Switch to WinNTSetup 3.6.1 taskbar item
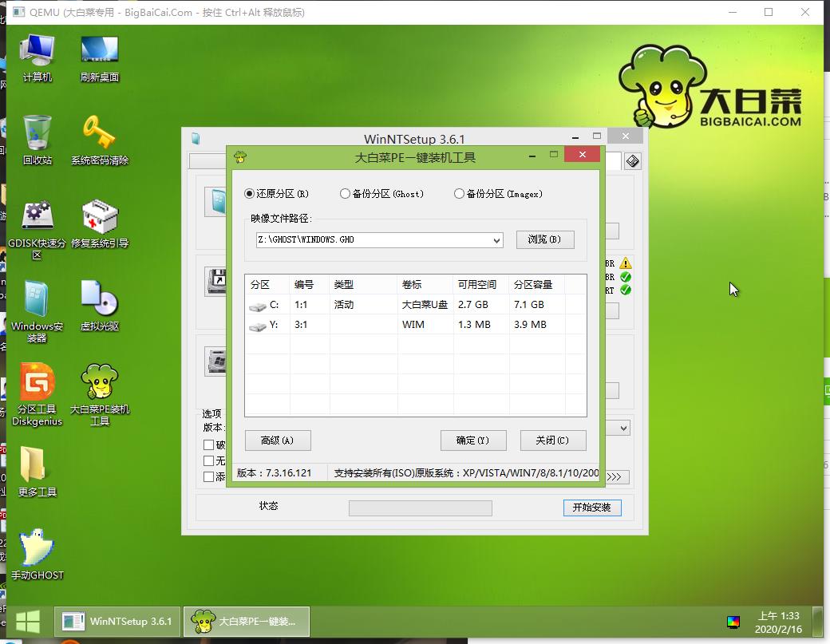Screen dimensions: 830x644 pos(117,621)
